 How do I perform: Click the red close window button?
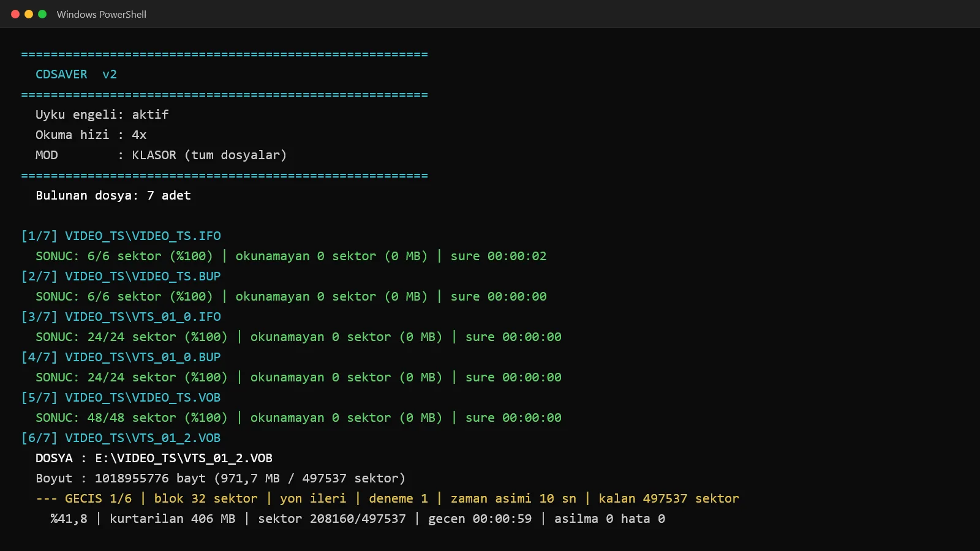pos(15,14)
